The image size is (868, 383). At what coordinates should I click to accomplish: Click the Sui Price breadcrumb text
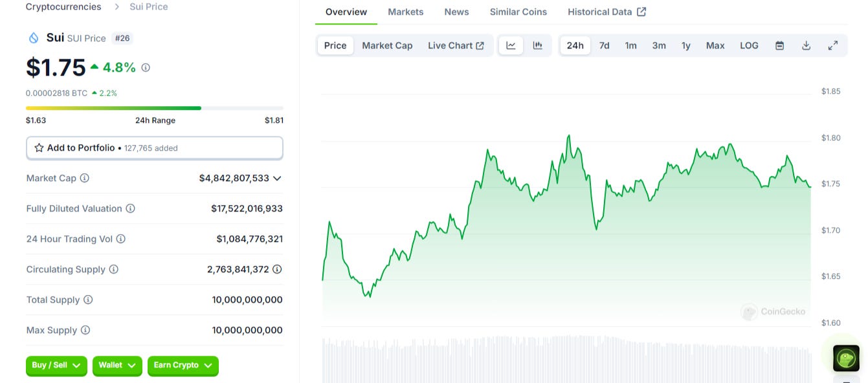[148, 6]
